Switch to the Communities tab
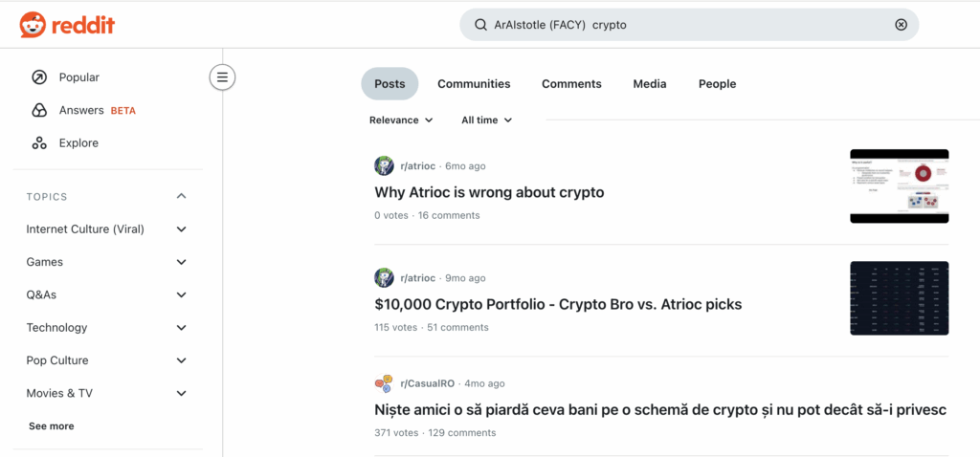This screenshot has width=980, height=457. point(474,84)
